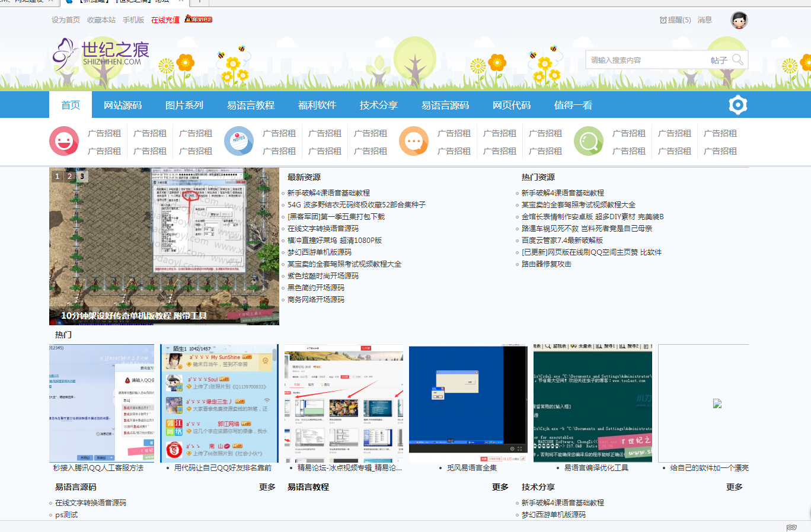
Task: Open the 精易论坛-冰点视频专辑 thumbnail
Action: pos(344,403)
